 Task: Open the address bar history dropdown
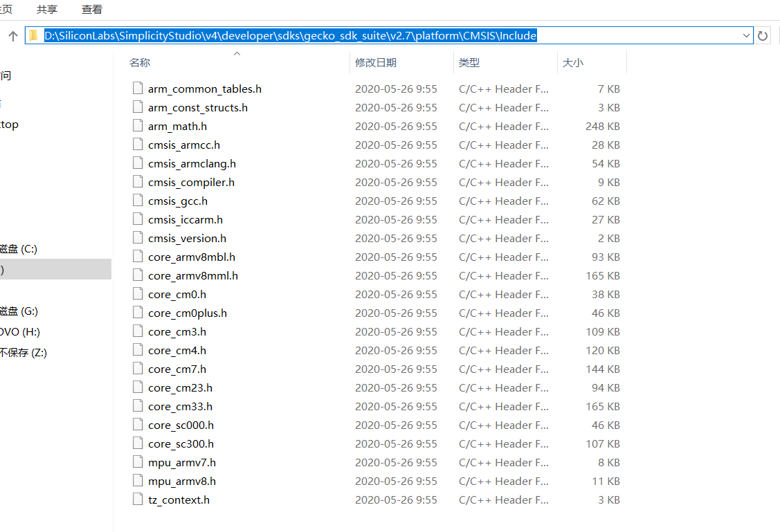point(746,36)
